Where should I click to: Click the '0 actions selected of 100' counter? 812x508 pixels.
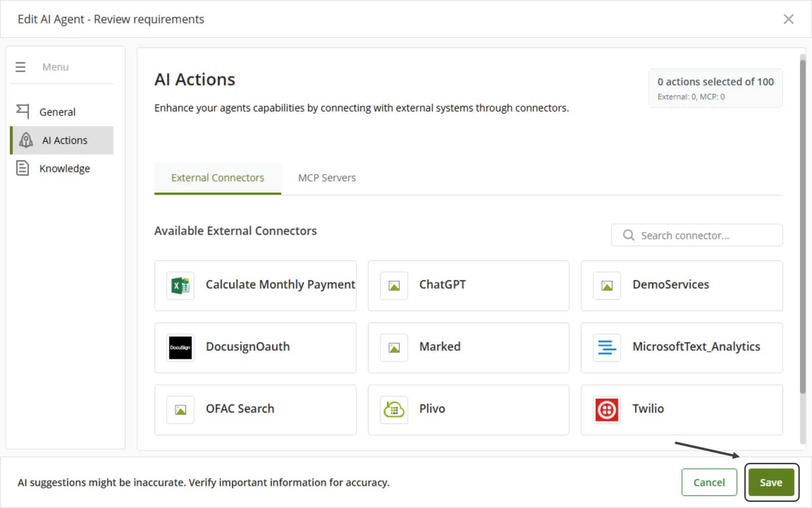pos(716,82)
